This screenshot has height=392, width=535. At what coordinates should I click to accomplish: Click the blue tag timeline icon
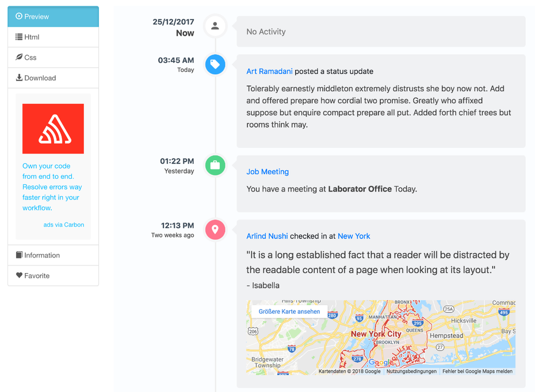215,64
